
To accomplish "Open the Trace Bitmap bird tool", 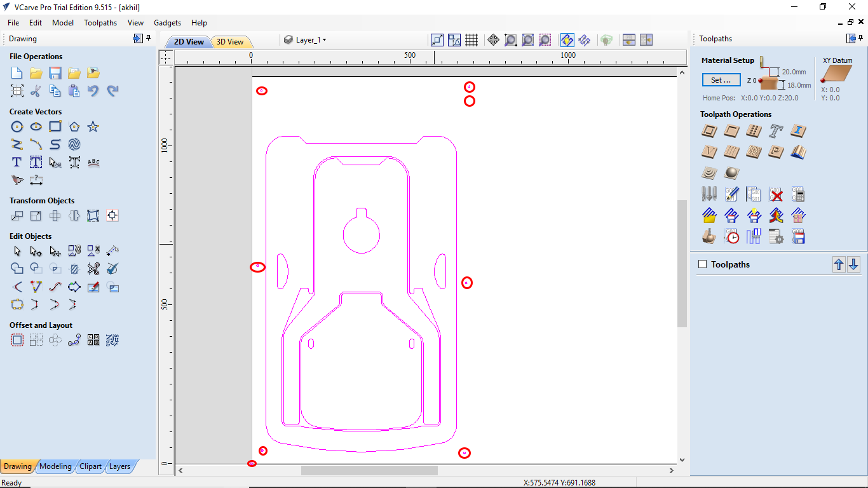I will point(17,180).
